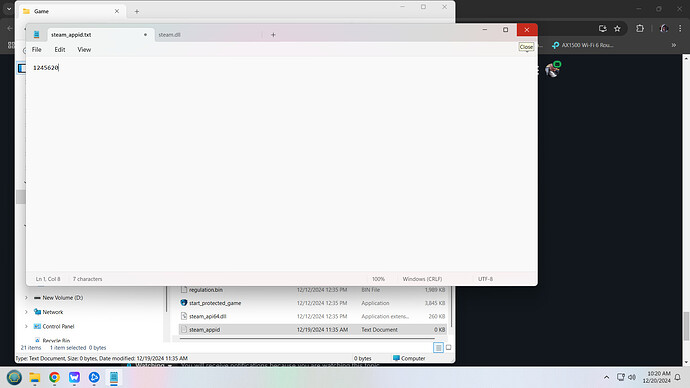
Task: Click the install app icon in Chrome address bar
Action: click(602, 29)
